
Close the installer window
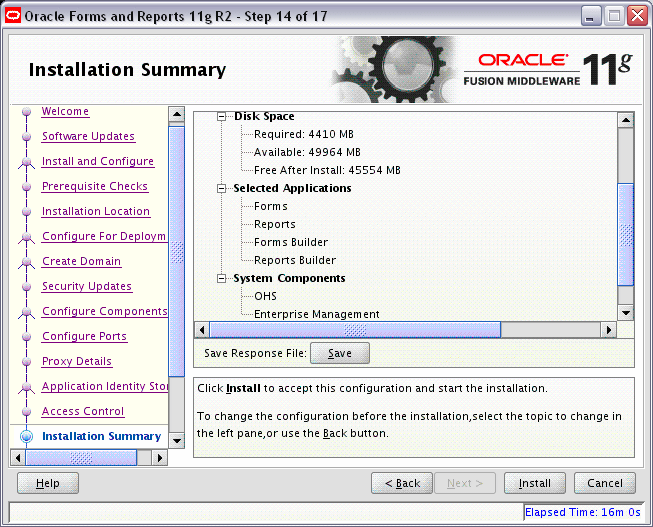point(638,16)
